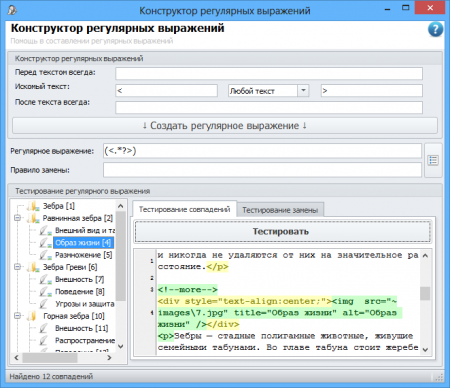Click the test text scrollbar thumb
The height and width of the screenshot is (388, 450).
pos(425,293)
